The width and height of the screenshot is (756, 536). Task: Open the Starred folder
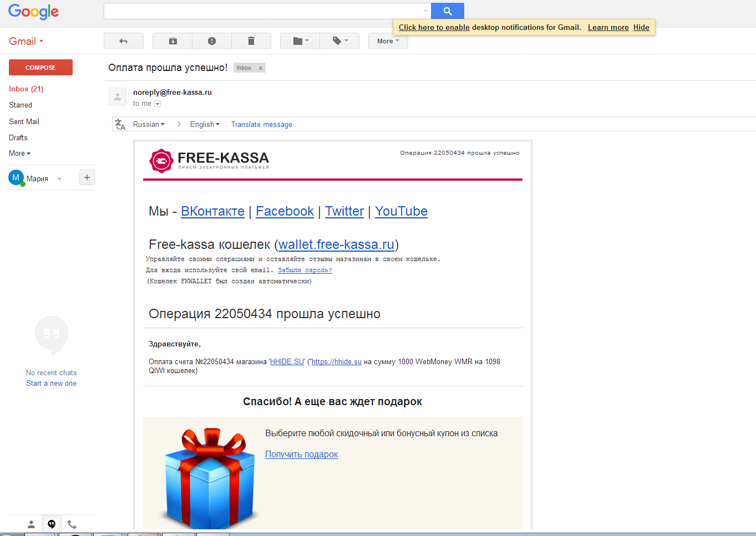[x=21, y=105]
